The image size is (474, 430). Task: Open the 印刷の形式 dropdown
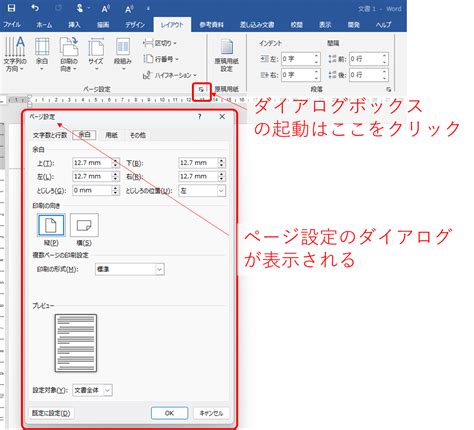[x=130, y=269]
